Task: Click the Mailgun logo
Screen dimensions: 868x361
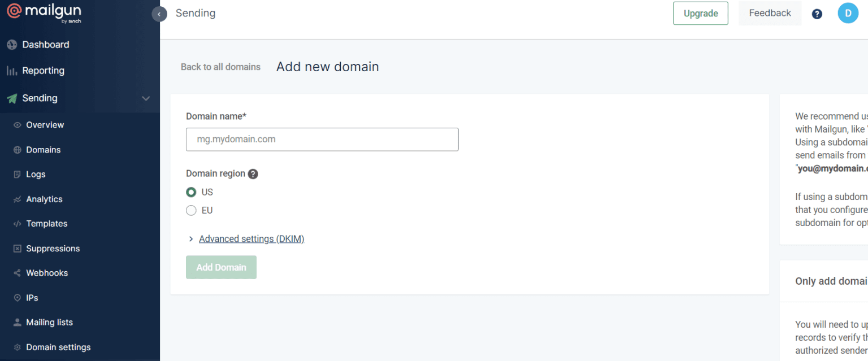Action: click(x=44, y=14)
